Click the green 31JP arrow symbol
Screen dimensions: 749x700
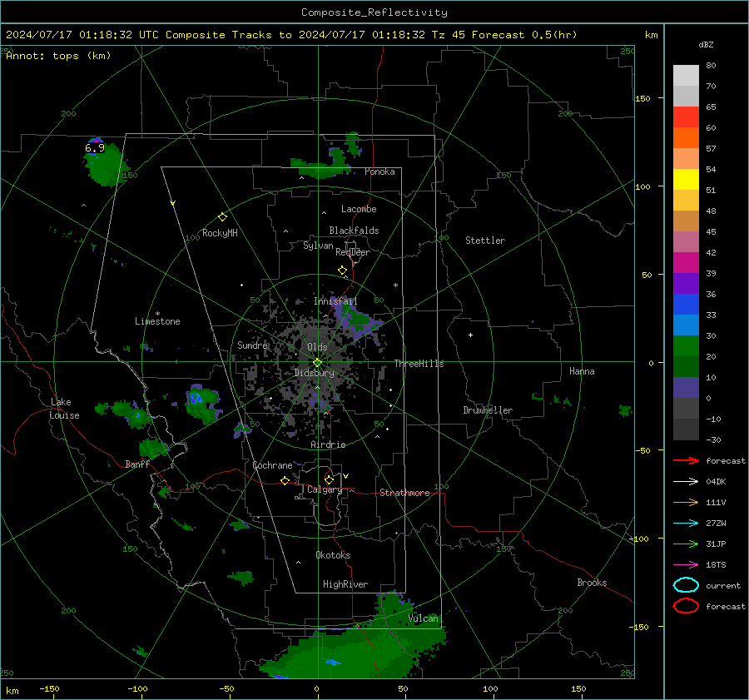(x=686, y=544)
